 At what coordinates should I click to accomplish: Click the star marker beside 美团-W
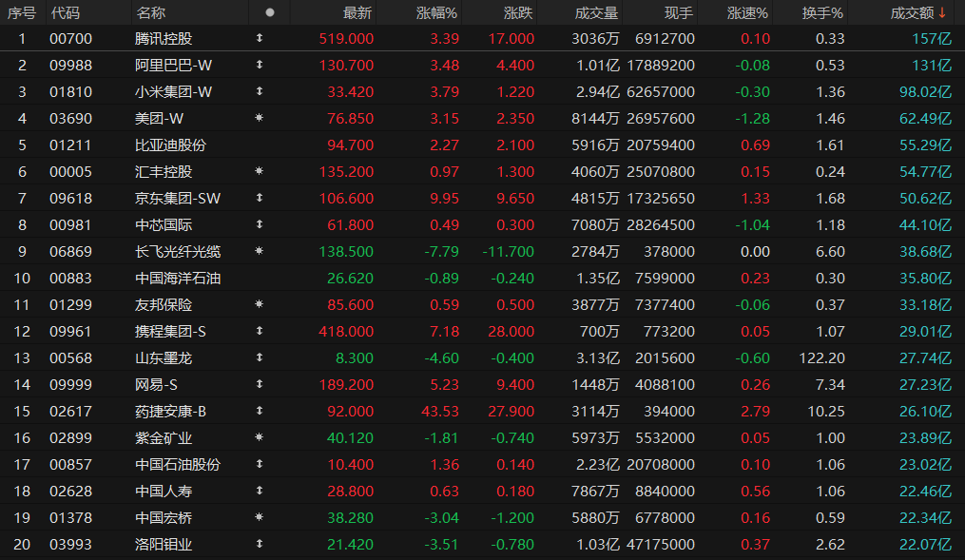point(260,119)
